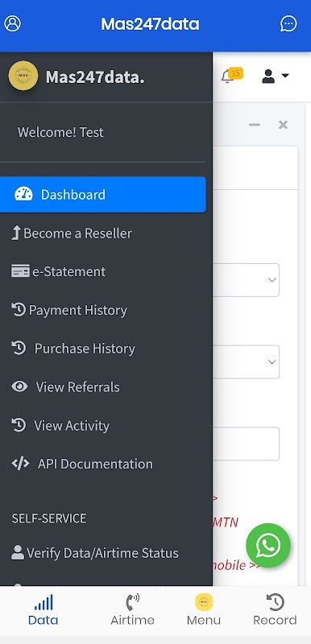Tap the profile icon in top bar
Screen dimensions: 311x644
click(12, 23)
